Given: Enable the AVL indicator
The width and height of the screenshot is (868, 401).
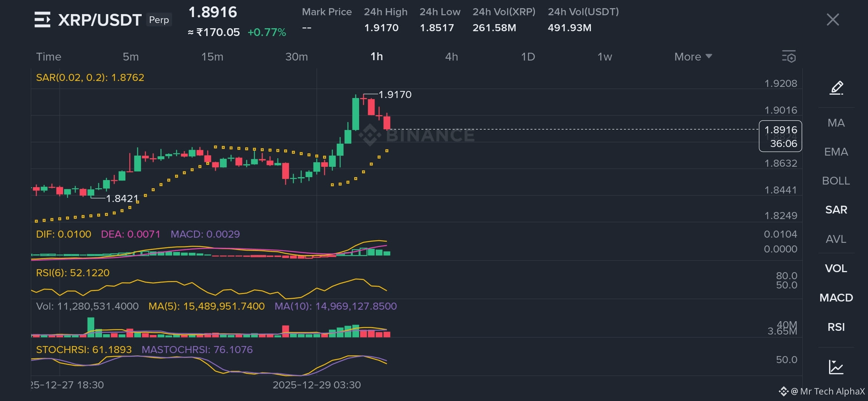Looking at the screenshot, I should coord(836,239).
